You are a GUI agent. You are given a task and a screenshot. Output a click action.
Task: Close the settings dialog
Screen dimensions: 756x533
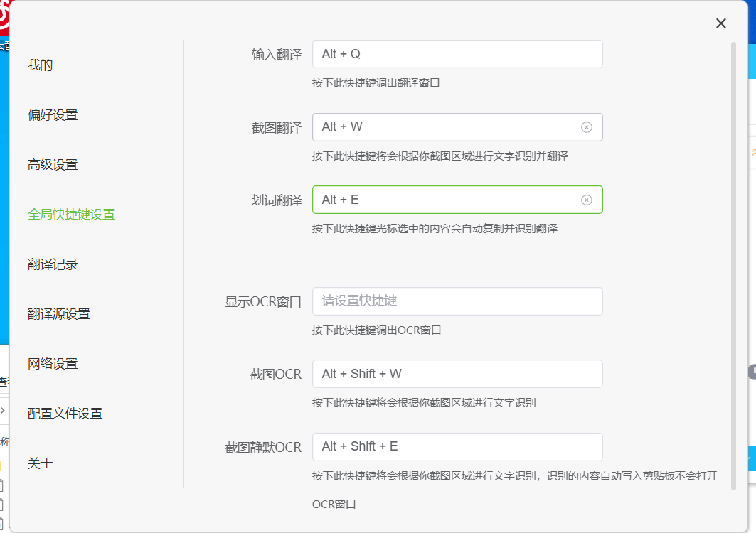click(720, 23)
